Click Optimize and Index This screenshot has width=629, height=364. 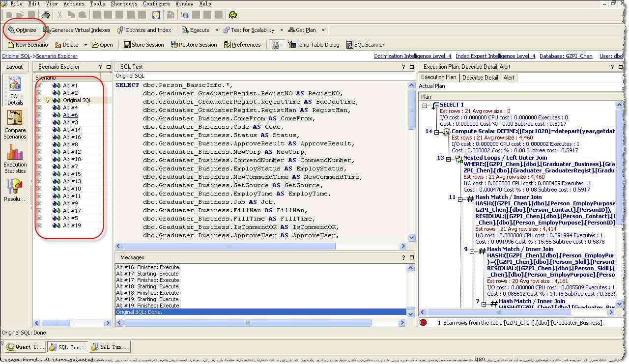point(144,30)
